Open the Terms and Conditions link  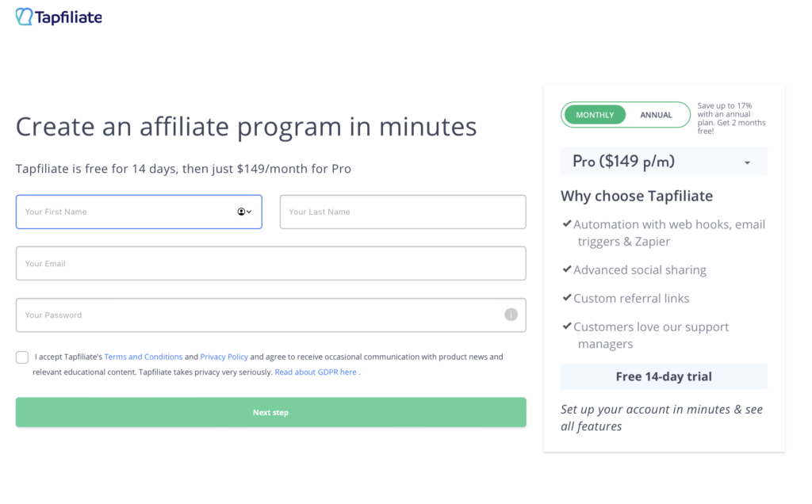[x=143, y=357]
